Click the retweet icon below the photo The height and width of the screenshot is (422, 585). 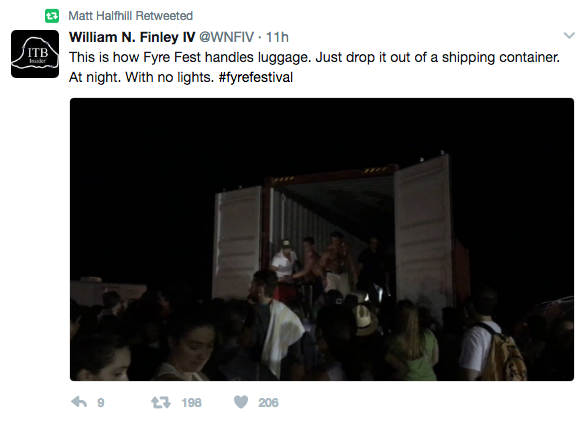160,402
